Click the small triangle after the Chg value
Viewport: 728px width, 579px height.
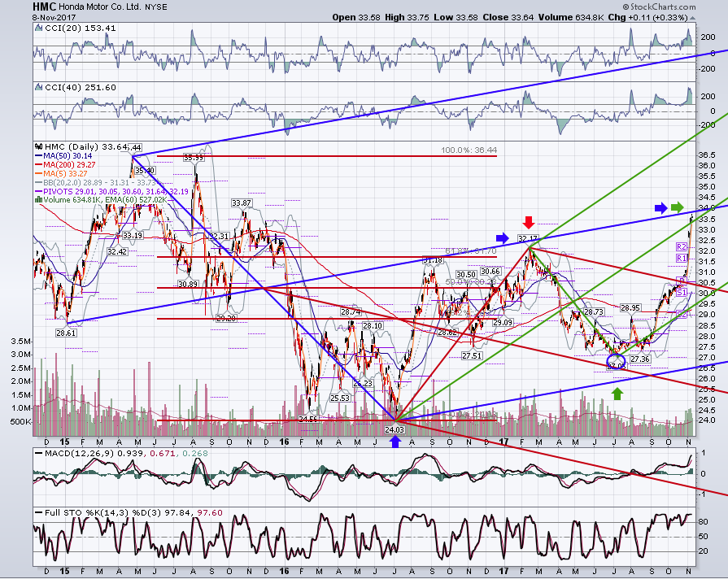click(x=693, y=18)
